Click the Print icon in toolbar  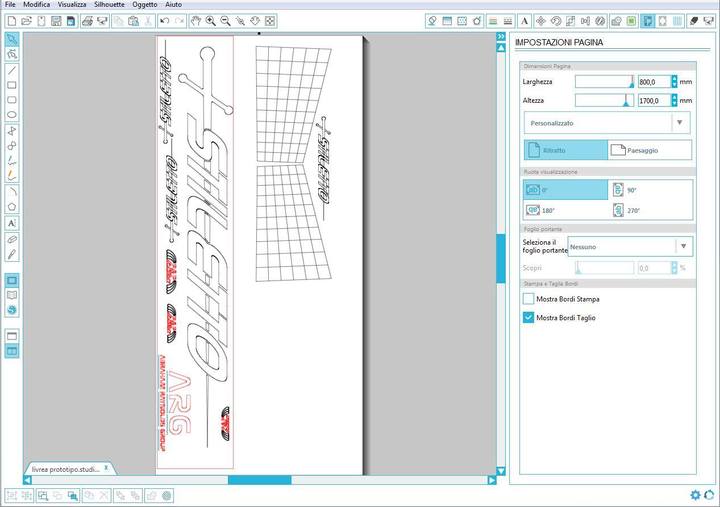click(87, 21)
